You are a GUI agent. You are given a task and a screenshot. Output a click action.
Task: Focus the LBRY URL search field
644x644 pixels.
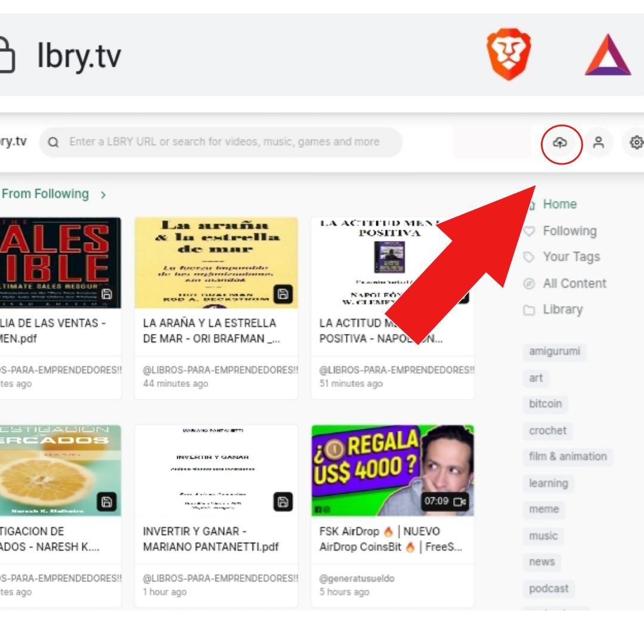pos(221,142)
